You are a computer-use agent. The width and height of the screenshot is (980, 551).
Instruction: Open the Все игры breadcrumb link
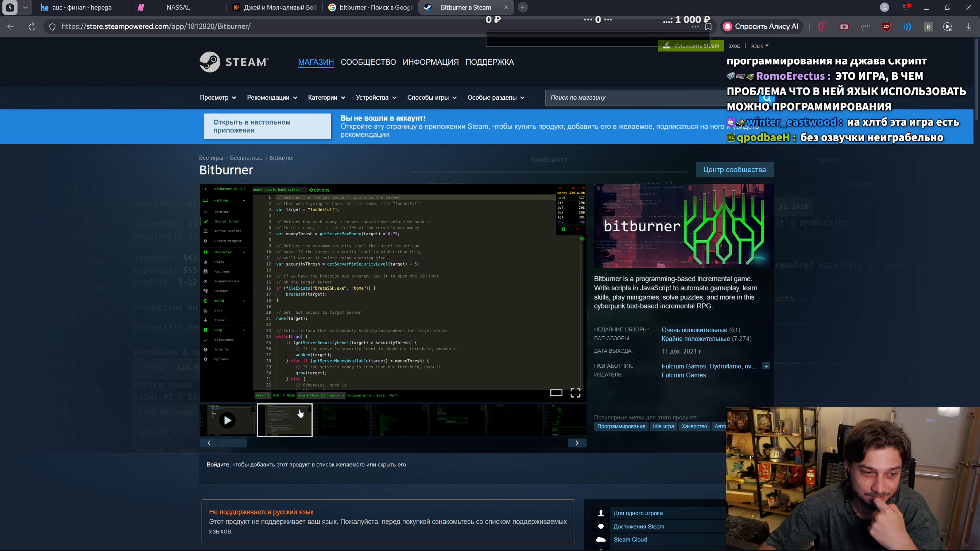(x=211, y=158)
